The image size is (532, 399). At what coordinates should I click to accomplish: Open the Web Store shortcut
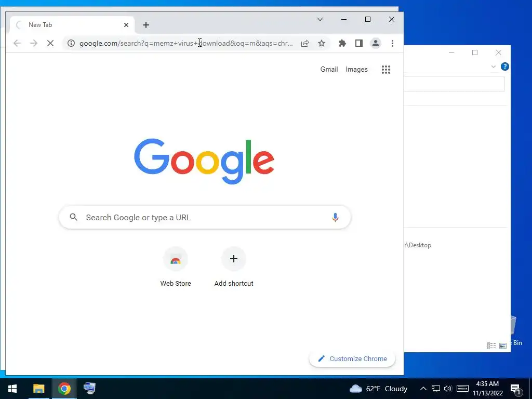click(x=176, y=267)
